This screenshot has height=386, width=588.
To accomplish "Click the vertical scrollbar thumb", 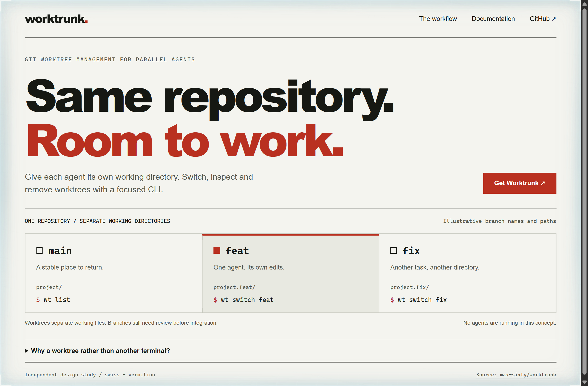I will tap(584, 192).
